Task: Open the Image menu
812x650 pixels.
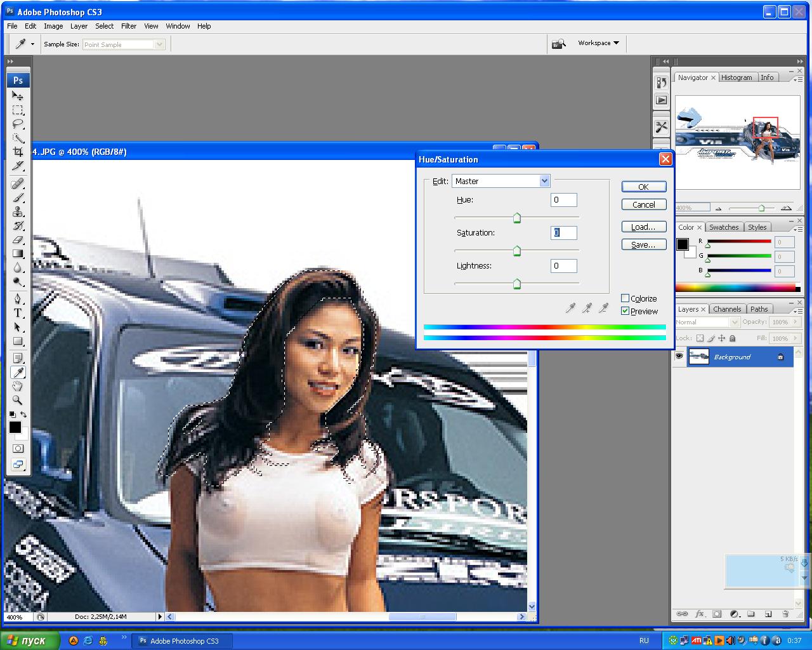Action: pos(53,26)
